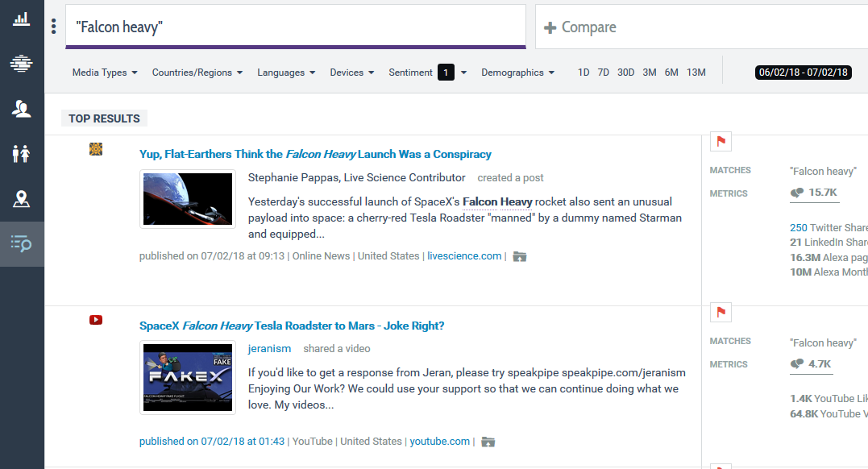The height and width of the screenshot is (469, 868).
Task: Click "Falcon heavy" match text of jeranism result
Action: coord(823,343)
